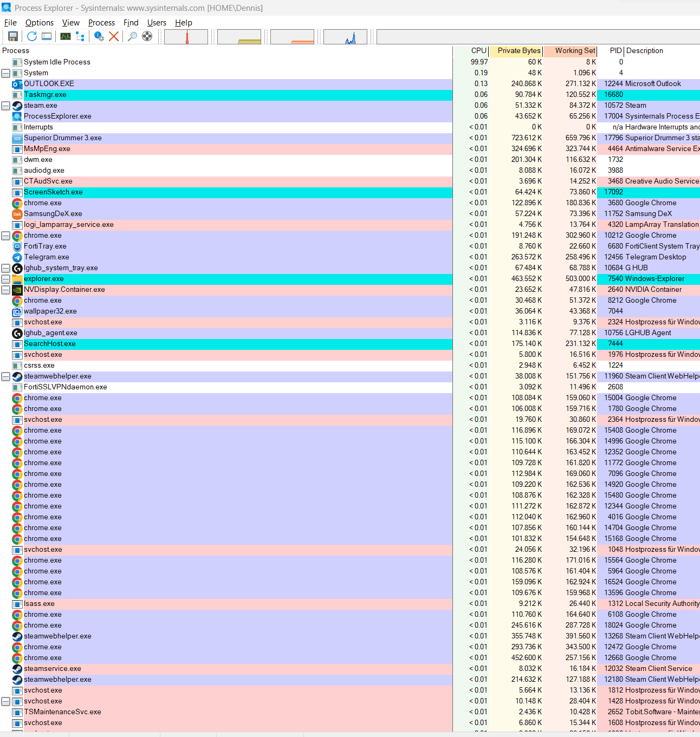700x737 pixels.
Task: Click the OUTLOOK.EXE process icon
Action: click(17, 84)
